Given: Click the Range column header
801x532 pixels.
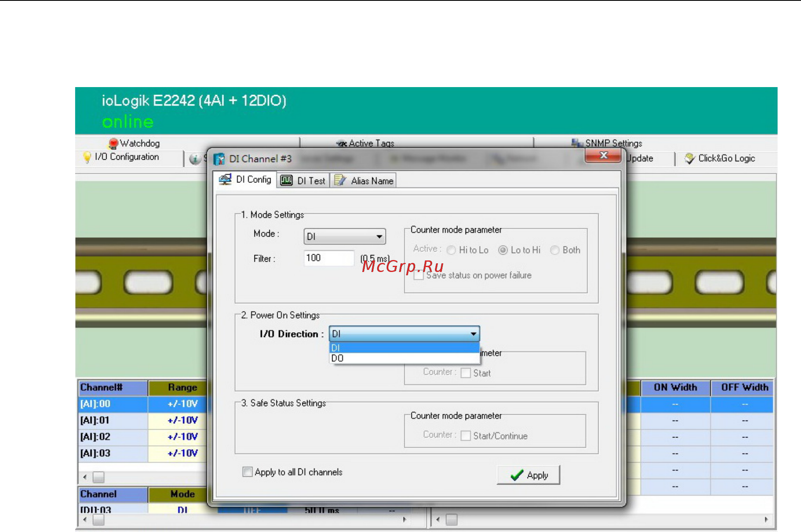Looking at the screenshot, I should (x=178, y=388).
